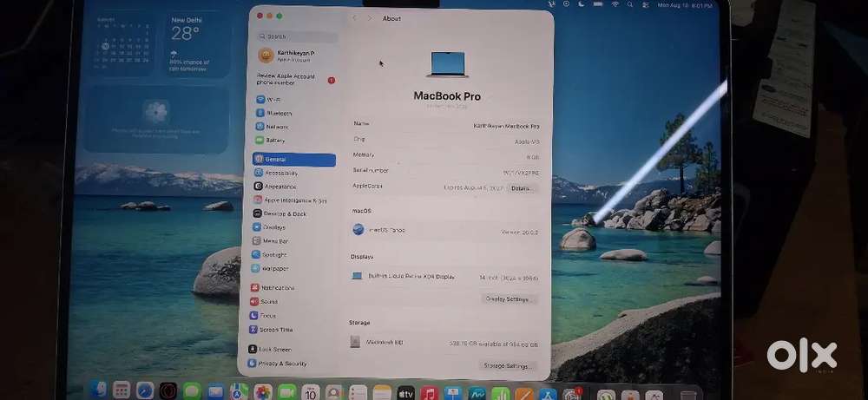Click the Serial number row
The image size is (868, 400).
(445, 172)
